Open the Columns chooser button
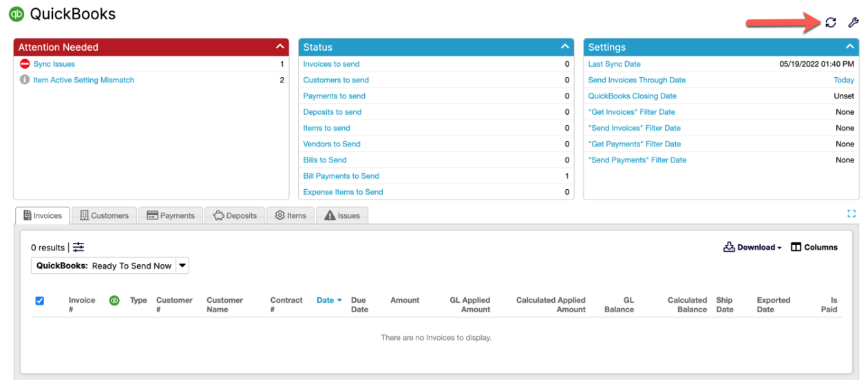 click(814, 247)
